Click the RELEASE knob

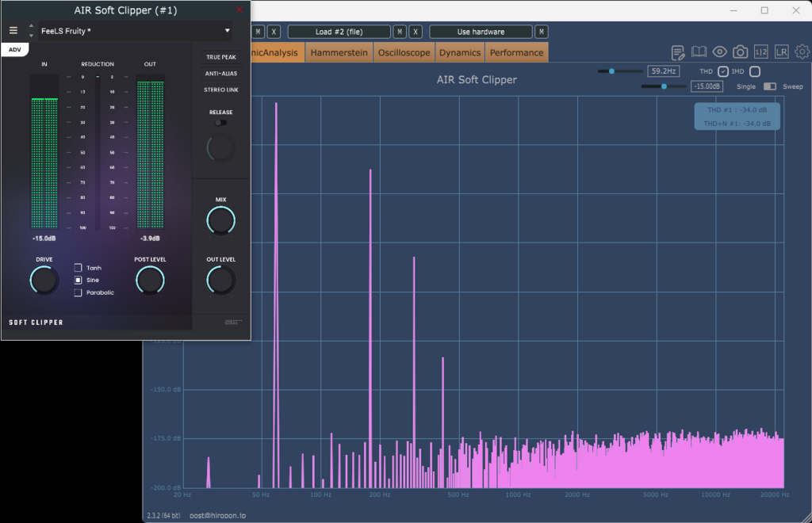[x=220, y=148]
